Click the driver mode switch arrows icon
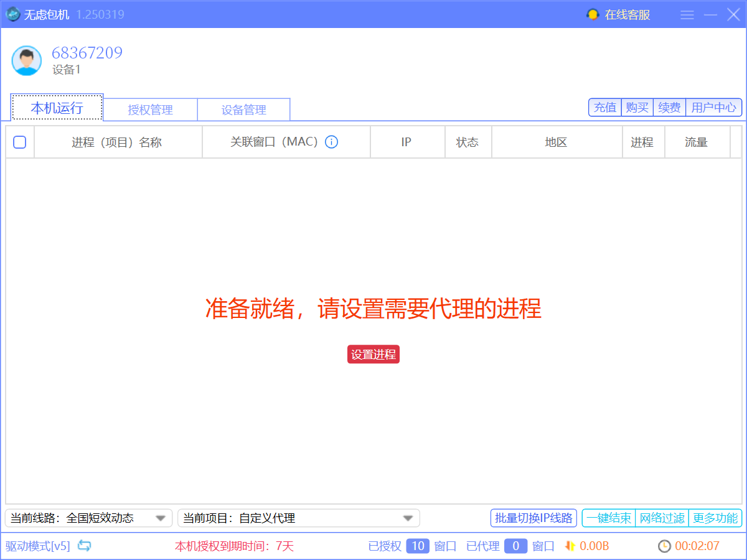The image size is (747, 560). tap(85, 546)
